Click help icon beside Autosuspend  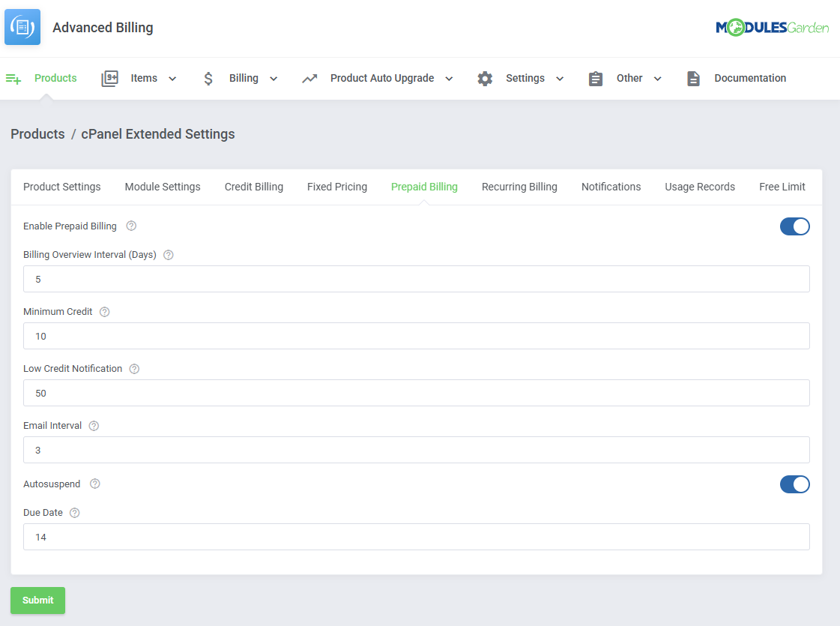(95, 484)
